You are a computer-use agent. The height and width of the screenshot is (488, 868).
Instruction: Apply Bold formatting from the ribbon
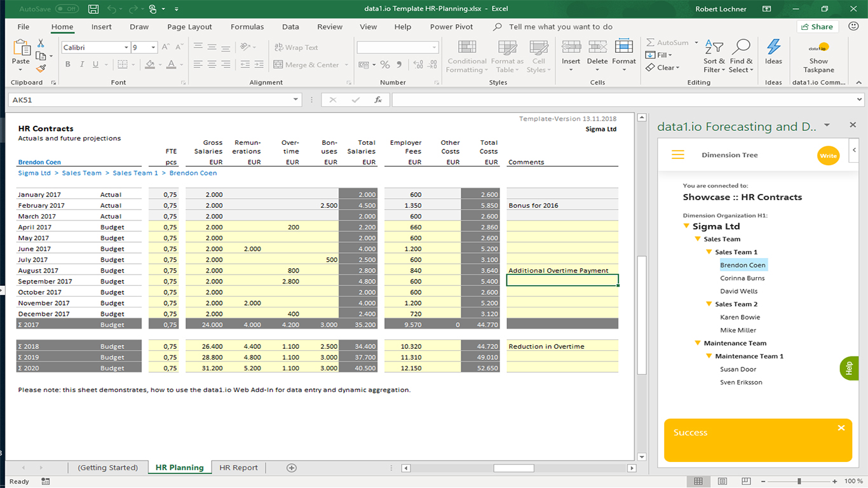click(67, 64)
